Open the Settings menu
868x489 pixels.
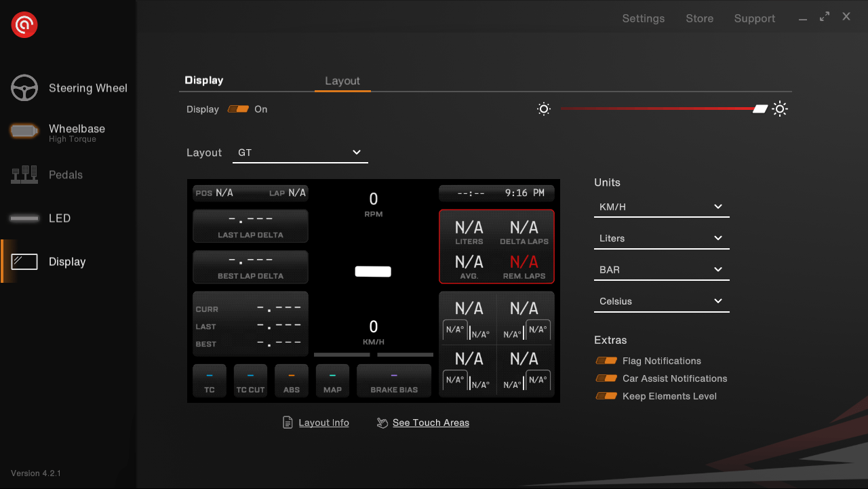(x=643, y=18)
